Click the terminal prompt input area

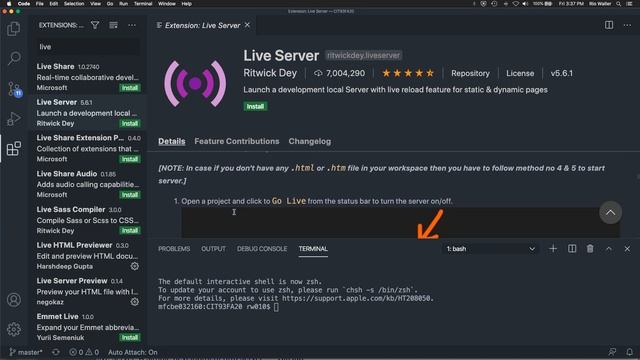pyautogui.click(x=276, y=307)
